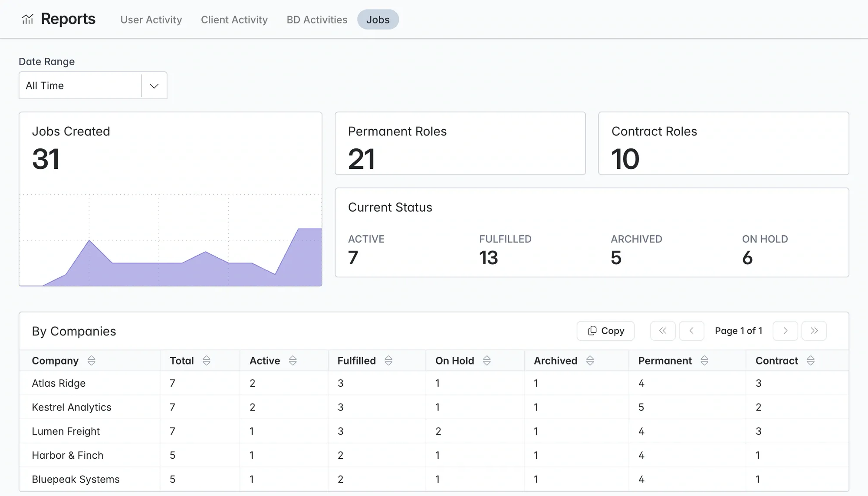This screenshot has width=868, height=496.
Task: Click the Permanent Roles card value 21
Action: [361, 159]
